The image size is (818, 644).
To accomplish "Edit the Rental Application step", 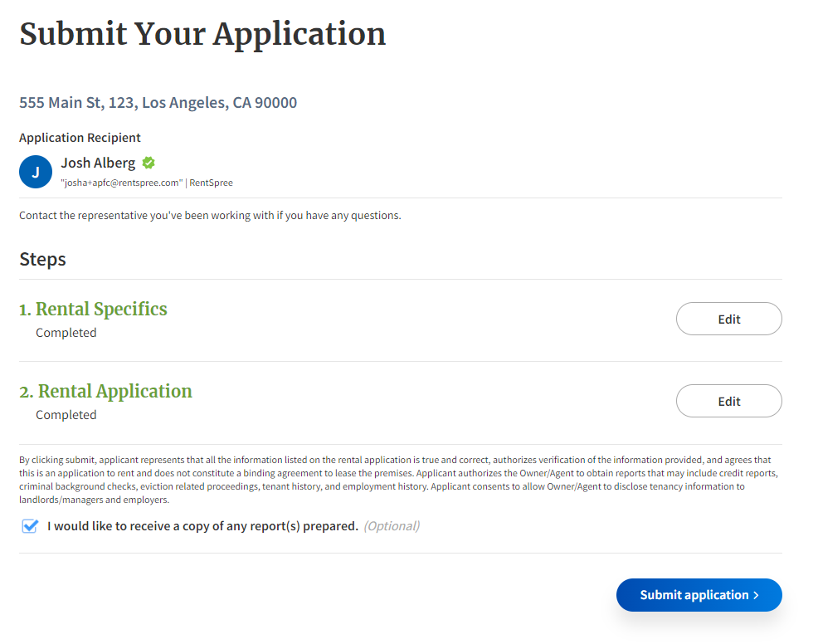I will (x=728, y=401).
